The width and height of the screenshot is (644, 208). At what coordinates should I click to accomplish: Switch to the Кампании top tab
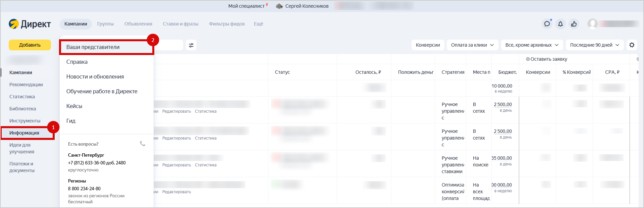pyautogui.click(x=76, y=24)
